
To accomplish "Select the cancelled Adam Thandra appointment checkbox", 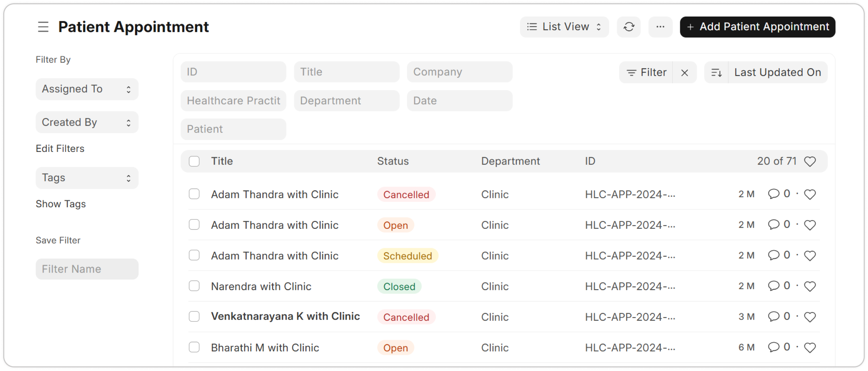I will click(x=194, y=194).
